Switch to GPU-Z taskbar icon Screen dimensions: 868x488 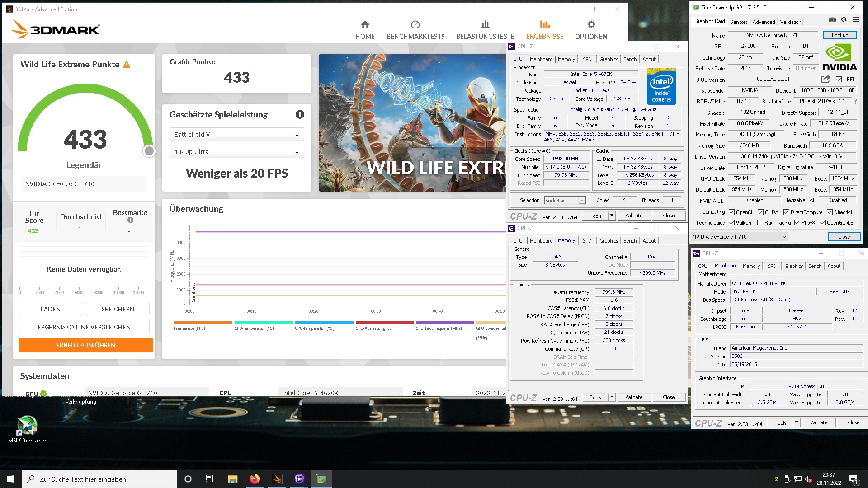(x=321, y=479)
